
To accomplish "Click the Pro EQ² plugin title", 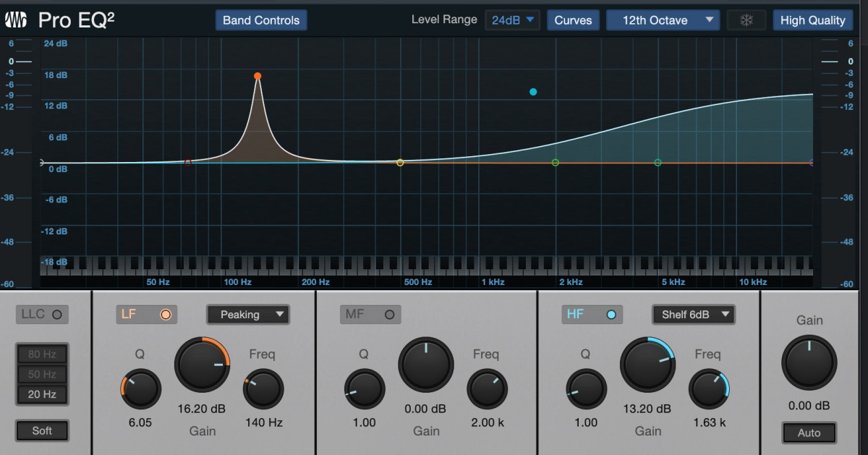I will pyautogui.click(x=76, y=20).
